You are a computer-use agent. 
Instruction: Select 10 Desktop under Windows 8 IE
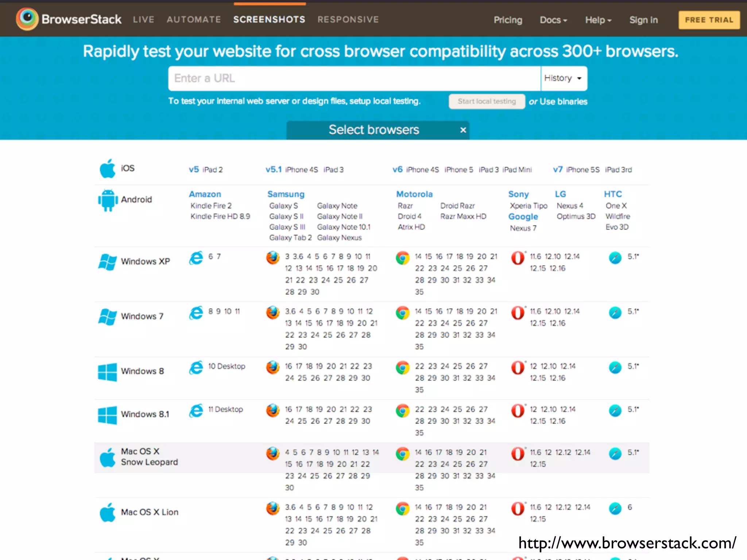click(x=227, y=366)
